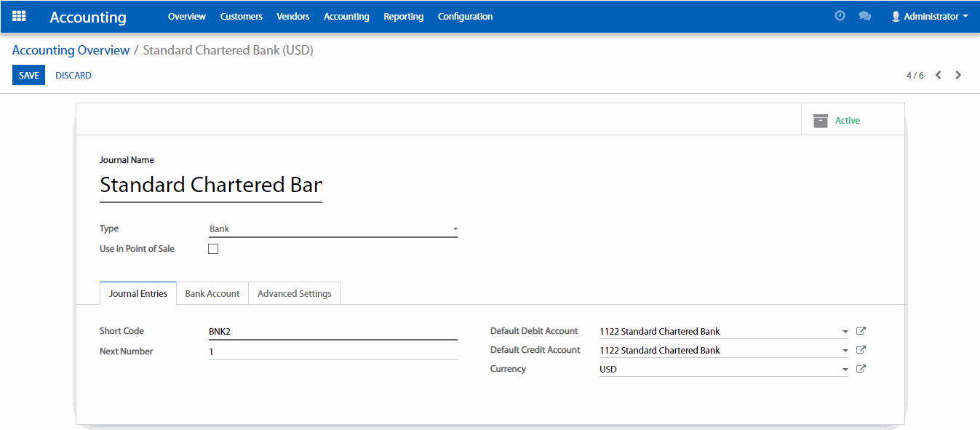
Task: Open the Reporting menu
Action: (x=403, y=16)
